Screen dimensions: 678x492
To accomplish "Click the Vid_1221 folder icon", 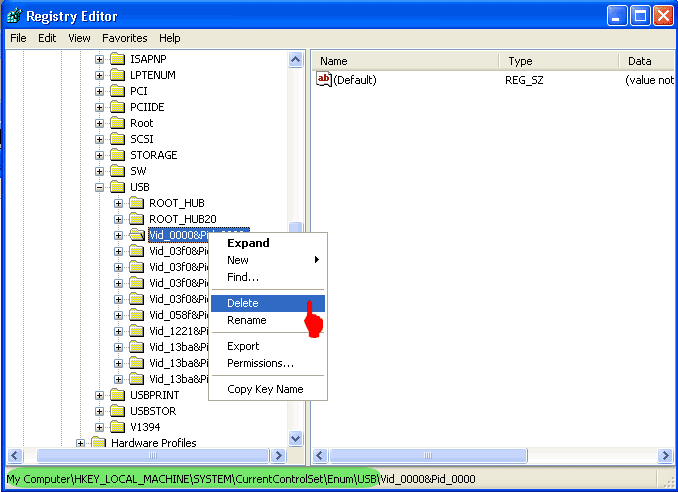I will coord(136,331).
